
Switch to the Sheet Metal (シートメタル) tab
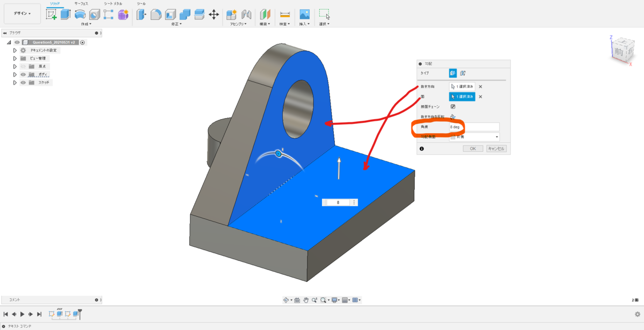(113, 3)
